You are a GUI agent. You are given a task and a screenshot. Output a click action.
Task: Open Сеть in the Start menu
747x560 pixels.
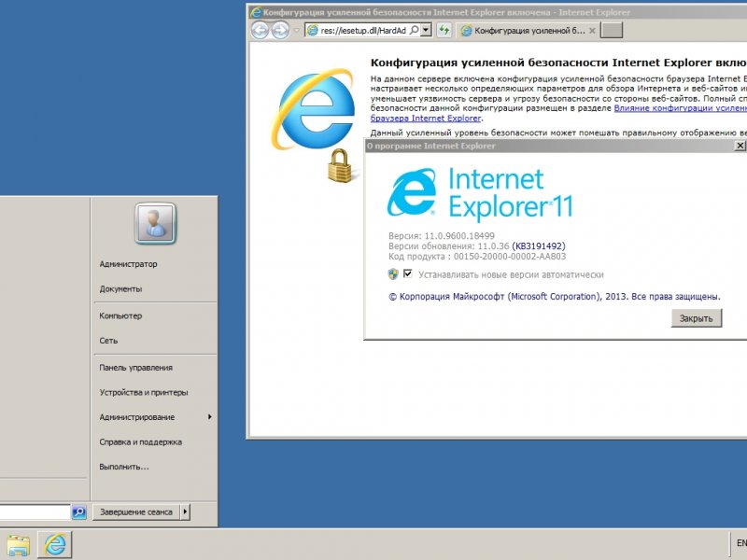pos(108,341)
